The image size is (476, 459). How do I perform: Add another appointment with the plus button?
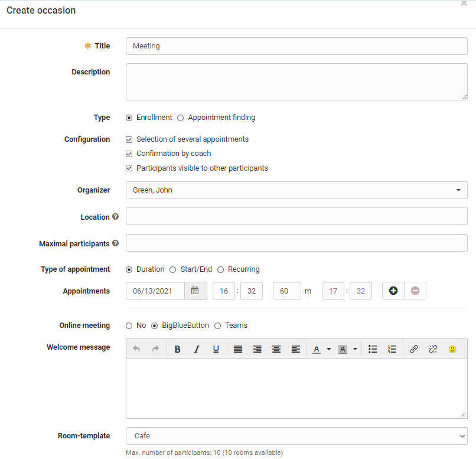point(393,291)
